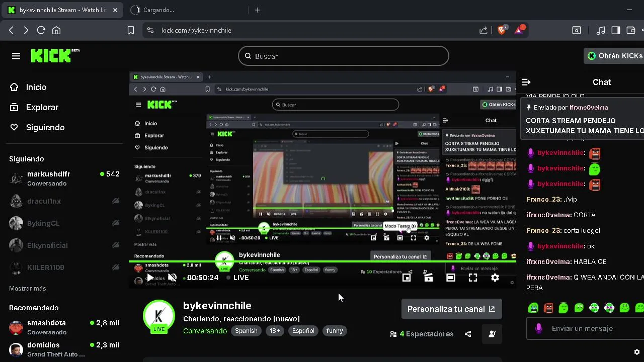The width and height of the screenshot is (644, 362).
Task: Open Siguiendo heart item in left sidebar
Action: coord(38,127)
